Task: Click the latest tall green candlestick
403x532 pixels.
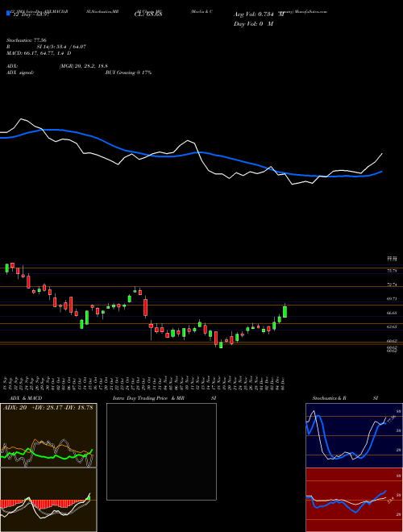Action: (x=285, y=312)
